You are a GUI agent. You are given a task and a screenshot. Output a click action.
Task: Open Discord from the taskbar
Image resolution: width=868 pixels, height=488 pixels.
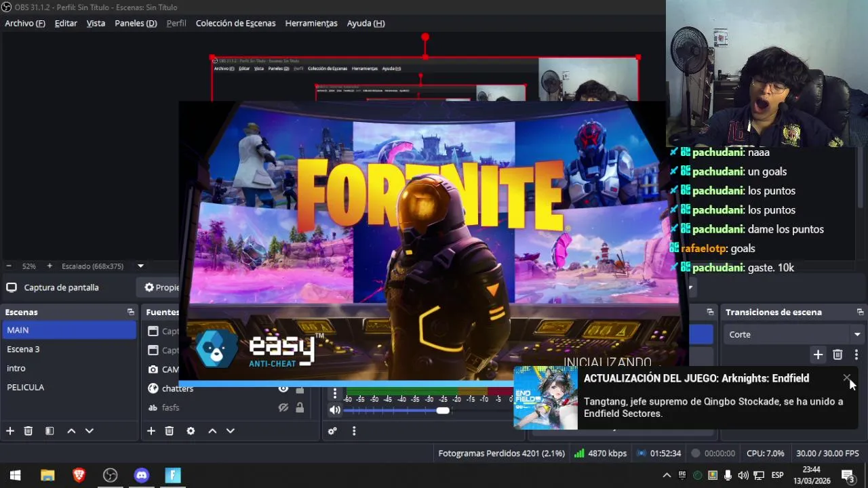pyautogui.click(x=141, y=475)
